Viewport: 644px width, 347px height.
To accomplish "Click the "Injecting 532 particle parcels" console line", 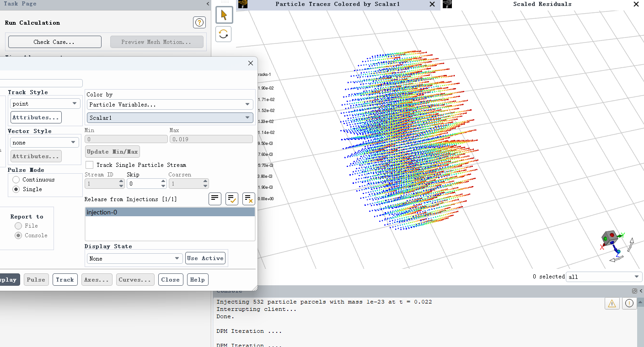I will [324, 302].
